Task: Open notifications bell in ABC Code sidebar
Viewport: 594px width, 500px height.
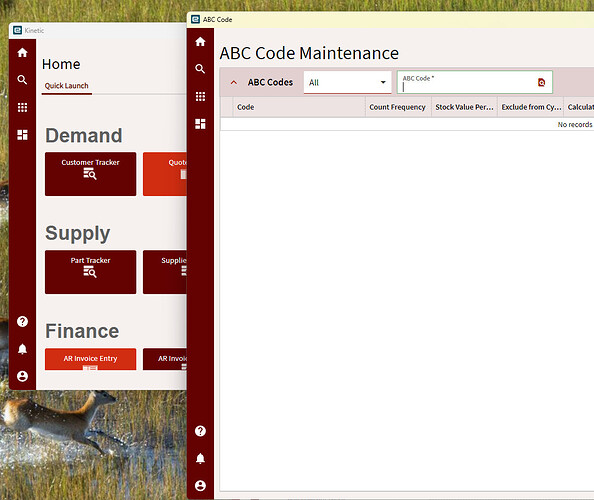Action: tap(200, 458)
